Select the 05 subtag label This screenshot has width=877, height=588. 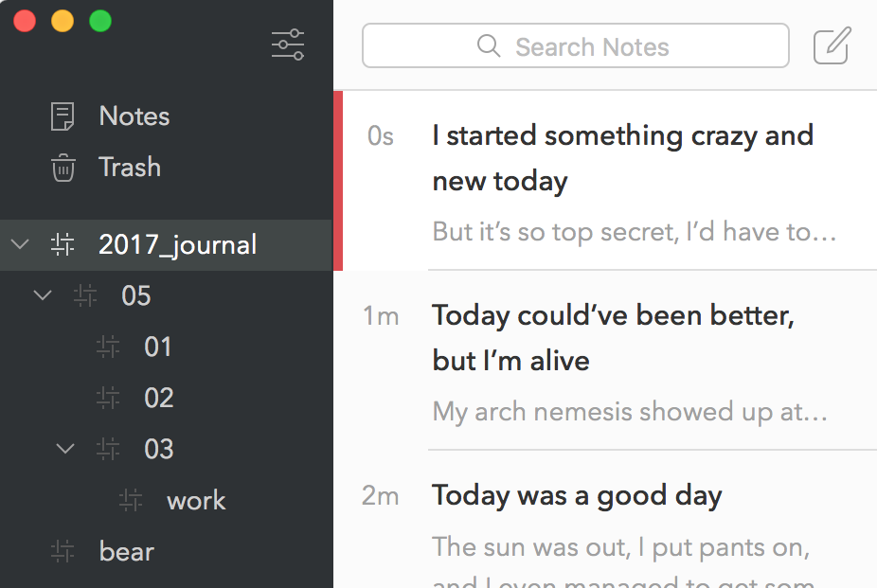[x=136, y=295]
